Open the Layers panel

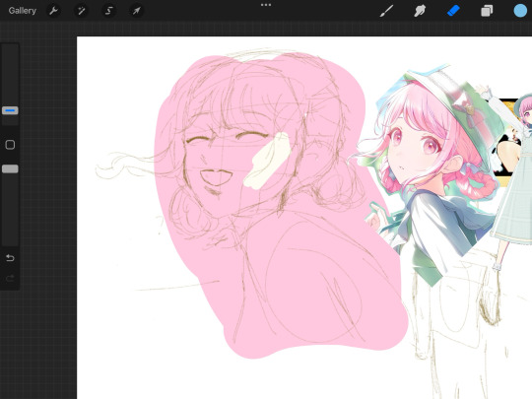coord(487,11)
